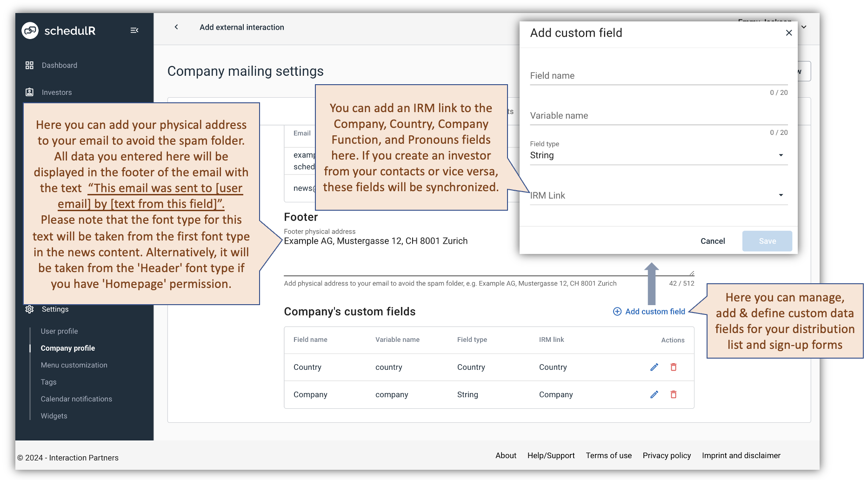Open the Tags settings page
The height and width of the screenshot is (480, 868).
point(48,381)
